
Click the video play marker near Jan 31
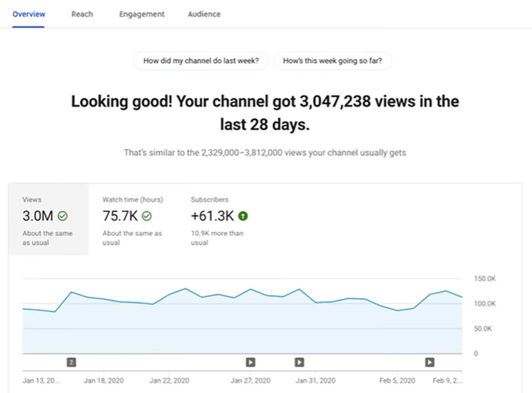tap(299, 362)
